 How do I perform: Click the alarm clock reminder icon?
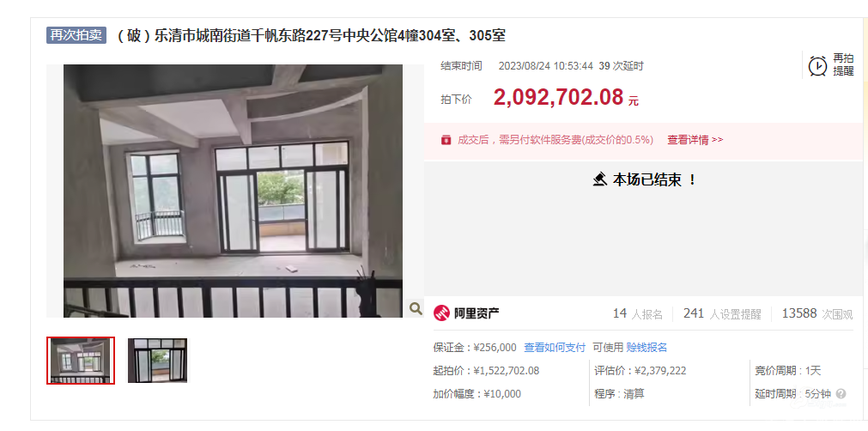click(x=817, y=66)
